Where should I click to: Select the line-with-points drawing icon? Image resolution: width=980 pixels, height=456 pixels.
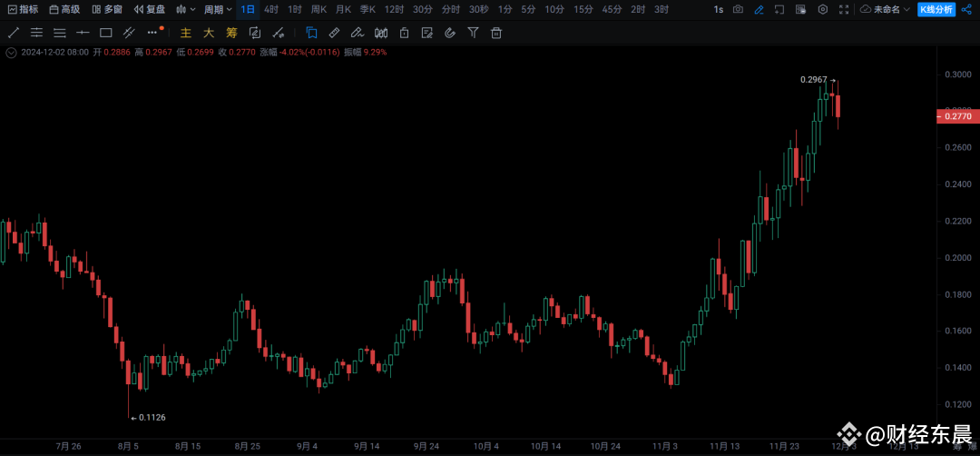279,33
